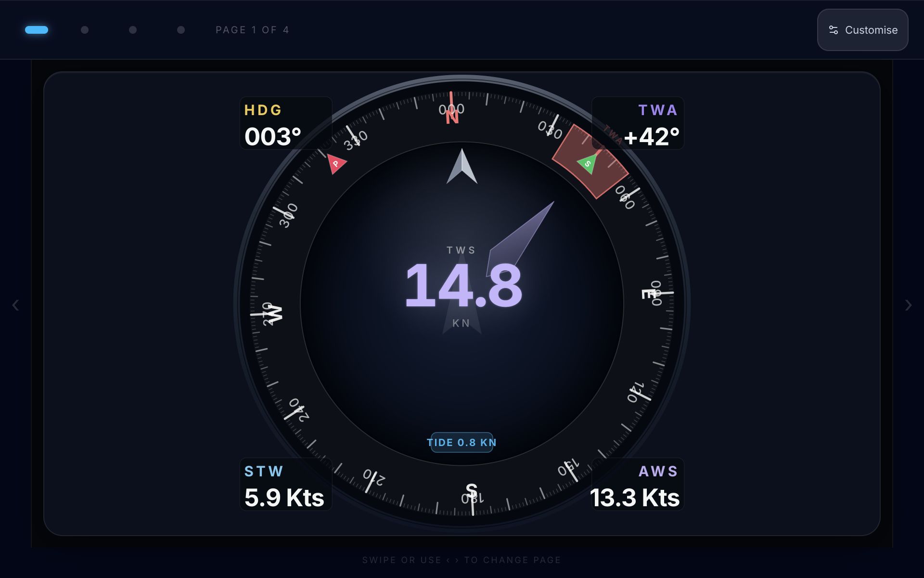Click the KN unit label
This screenshot has height=578, width=924.
point(461,323)
